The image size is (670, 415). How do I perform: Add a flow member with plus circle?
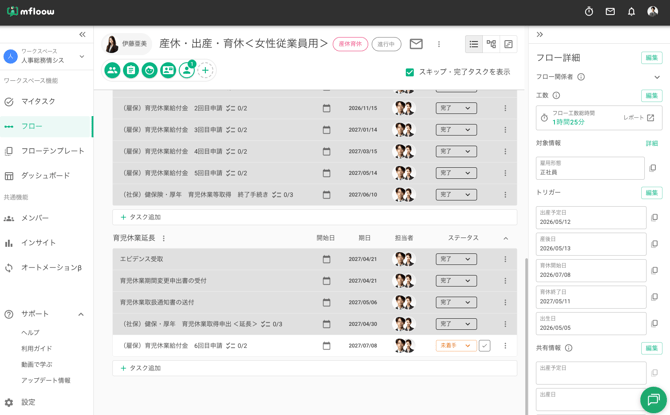click(206, 71)
